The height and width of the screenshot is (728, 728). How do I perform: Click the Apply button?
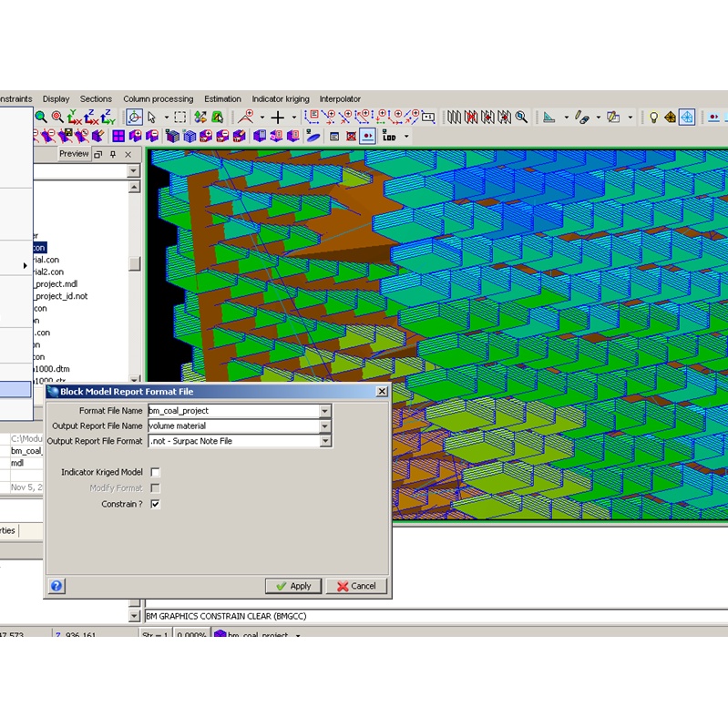coord(292,586)
